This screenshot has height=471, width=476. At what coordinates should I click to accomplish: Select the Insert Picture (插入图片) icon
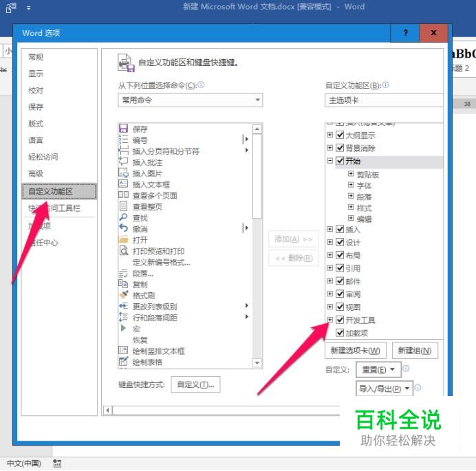123,173
